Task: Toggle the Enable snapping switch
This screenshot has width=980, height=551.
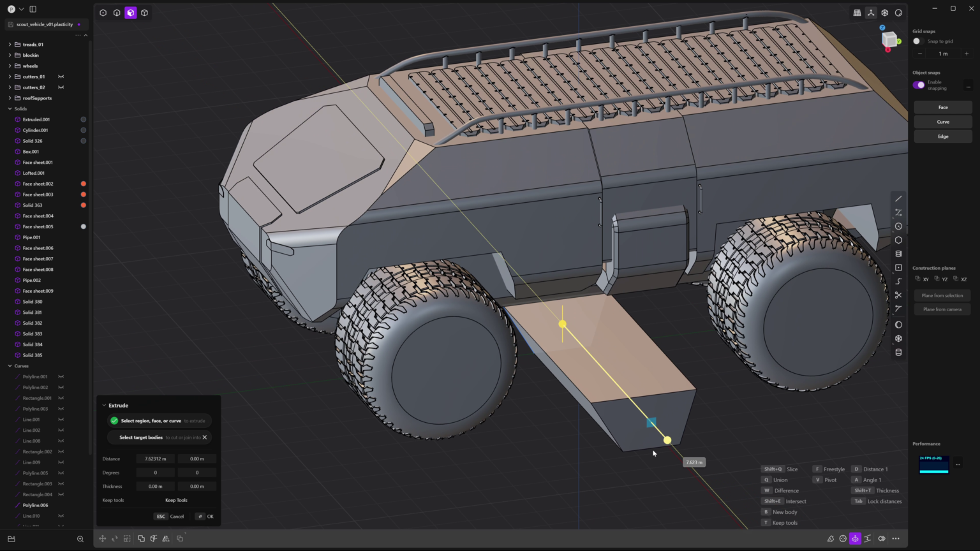Action: pyautogui.click(x=919, y=85)
